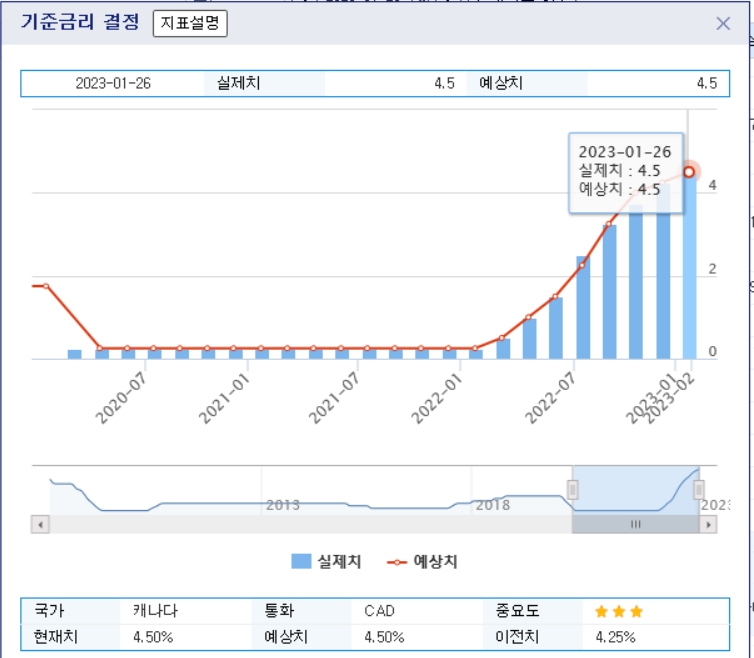Click the tooltip showing 2023-01-26 values
Screen dimensions: 754x658
click(626, 173)
